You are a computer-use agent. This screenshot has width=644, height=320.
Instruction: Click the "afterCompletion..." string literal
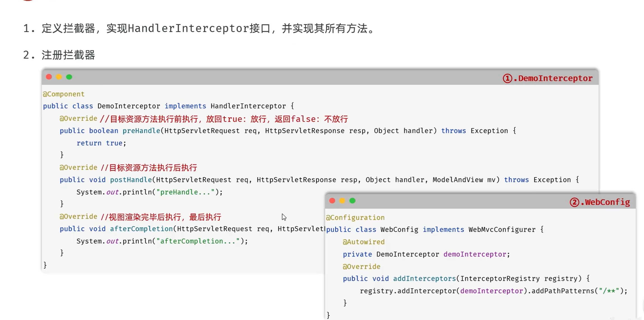(198, 241)
